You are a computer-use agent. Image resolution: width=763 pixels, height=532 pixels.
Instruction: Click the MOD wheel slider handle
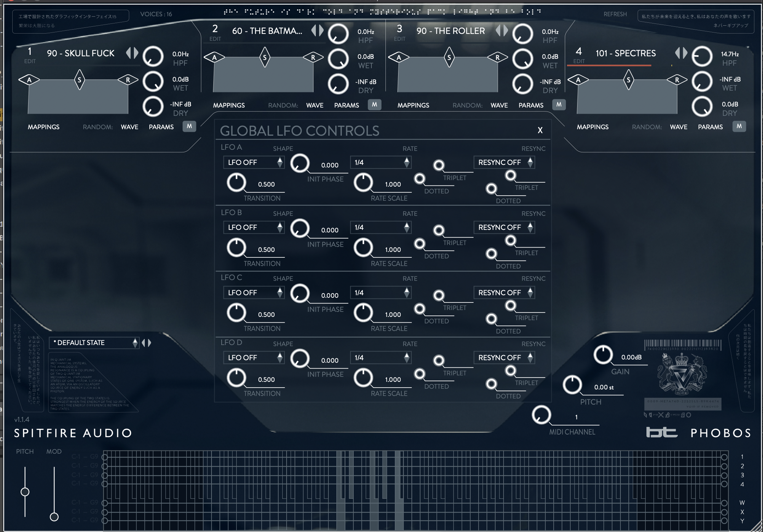pos(54,517)
